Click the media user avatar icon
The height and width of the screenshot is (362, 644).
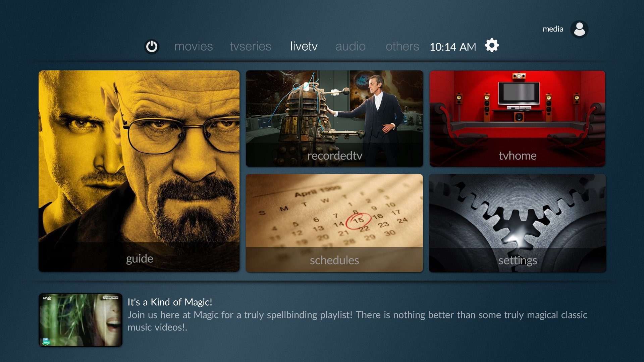(x=579, y=29)
